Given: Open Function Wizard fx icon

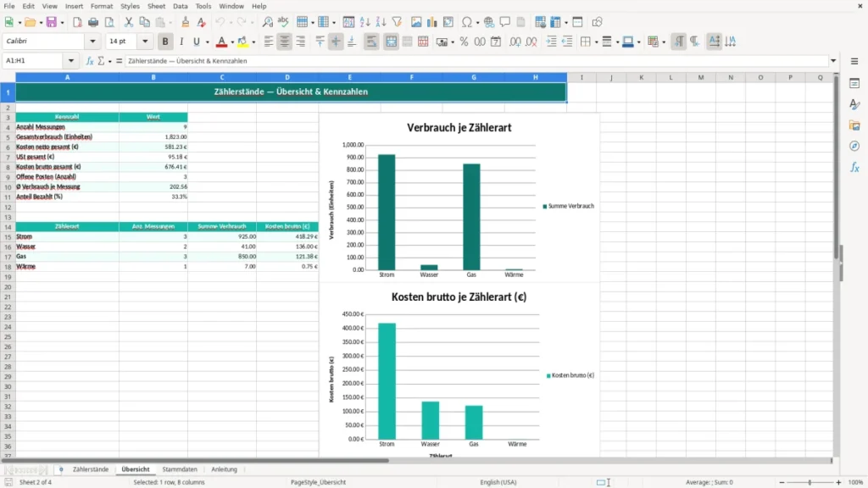Looking at the screenshot, I should (x=90, y=61).
